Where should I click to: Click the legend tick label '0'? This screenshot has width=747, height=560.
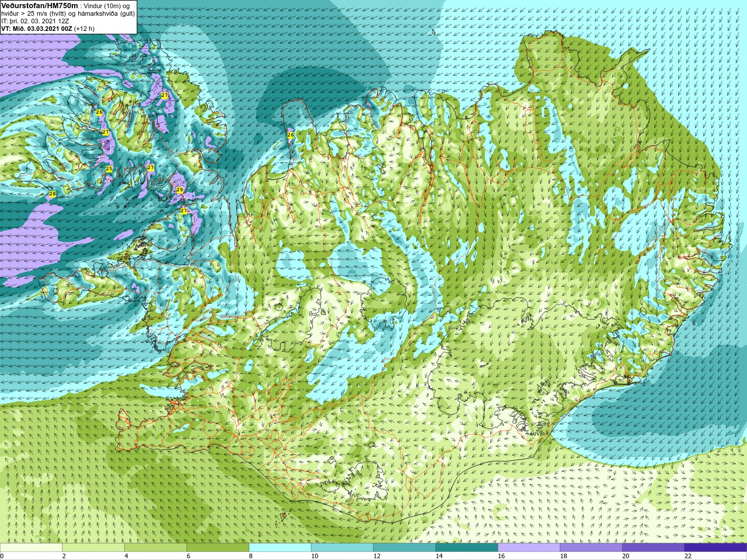coord(2,556)
